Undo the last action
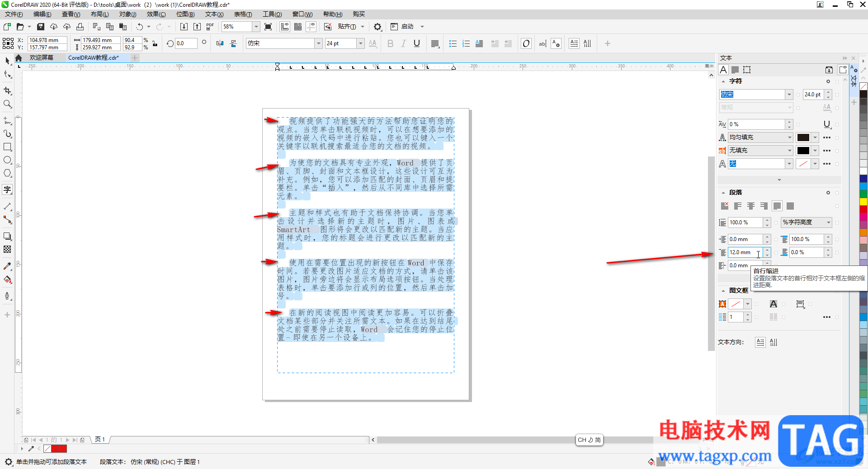 point(140,27)
